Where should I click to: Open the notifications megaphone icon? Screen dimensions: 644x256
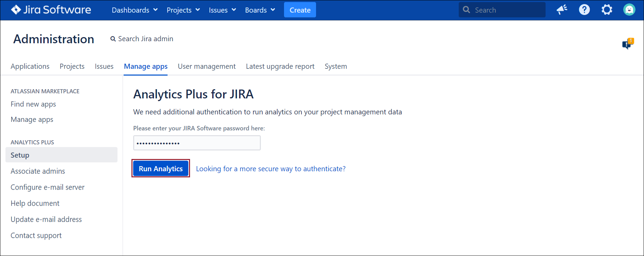562,10
